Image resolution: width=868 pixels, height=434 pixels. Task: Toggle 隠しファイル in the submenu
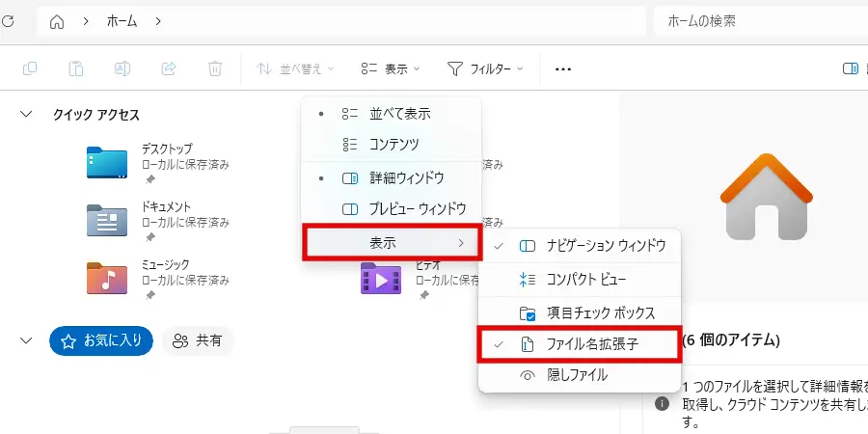pos(579,375)
